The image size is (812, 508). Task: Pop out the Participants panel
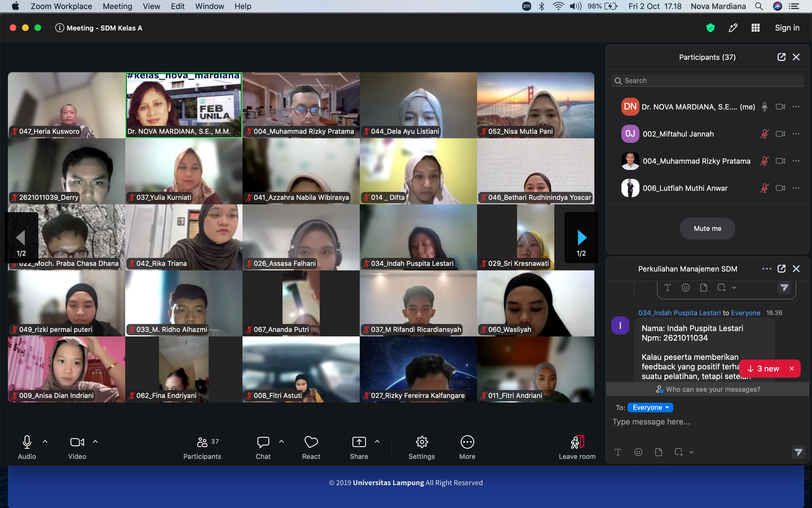coord(781,57)
